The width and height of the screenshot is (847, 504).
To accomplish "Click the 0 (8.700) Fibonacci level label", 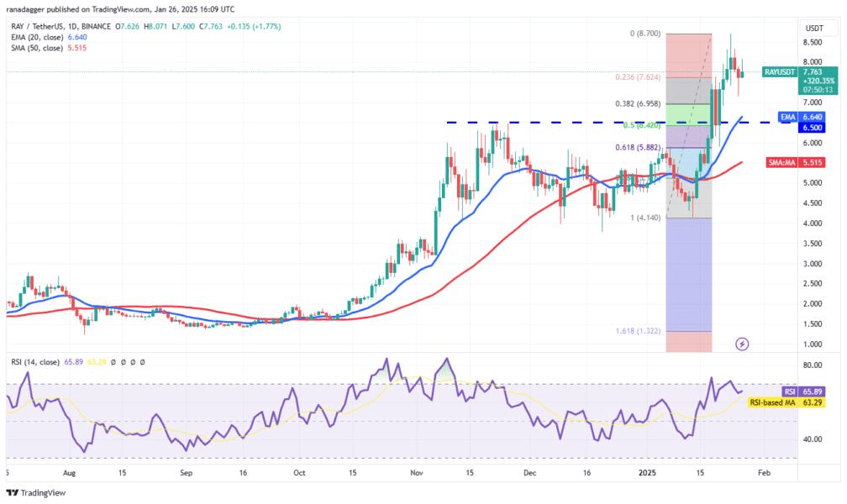I will (645, 34).
